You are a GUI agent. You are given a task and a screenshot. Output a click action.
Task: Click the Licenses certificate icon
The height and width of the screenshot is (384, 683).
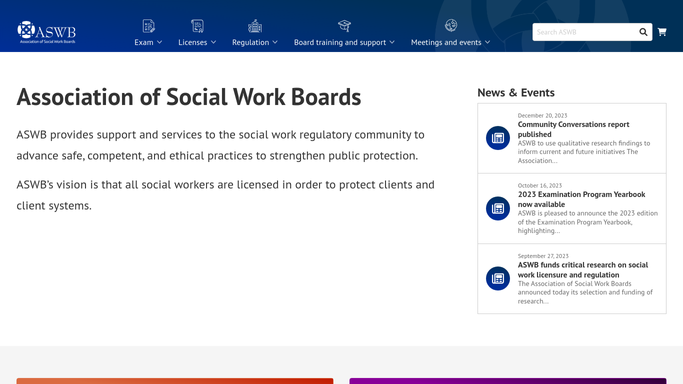pyautogui.click(x=197, y=26)
